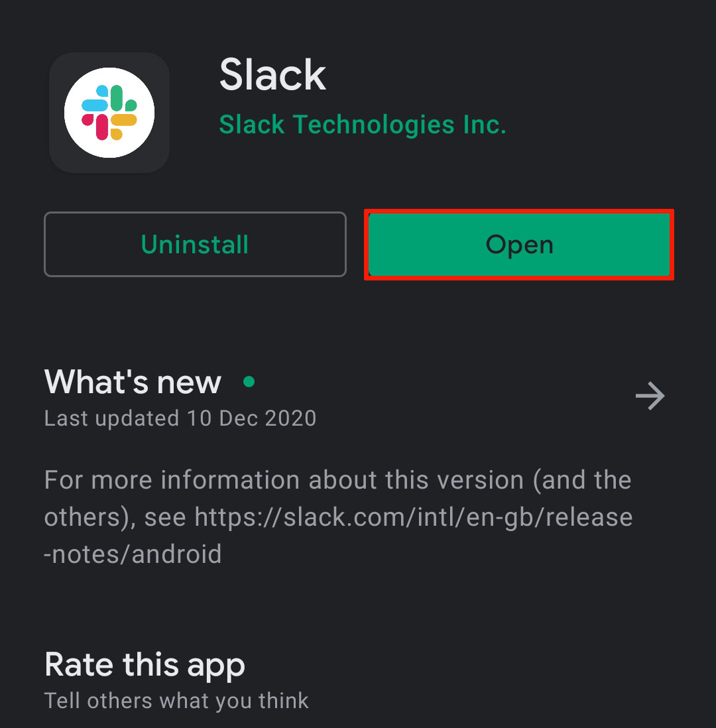Image resolution: width=716 pixels, height=728 pixels.
Task: Click the -notes/android text line
Action: click(133, 554)
